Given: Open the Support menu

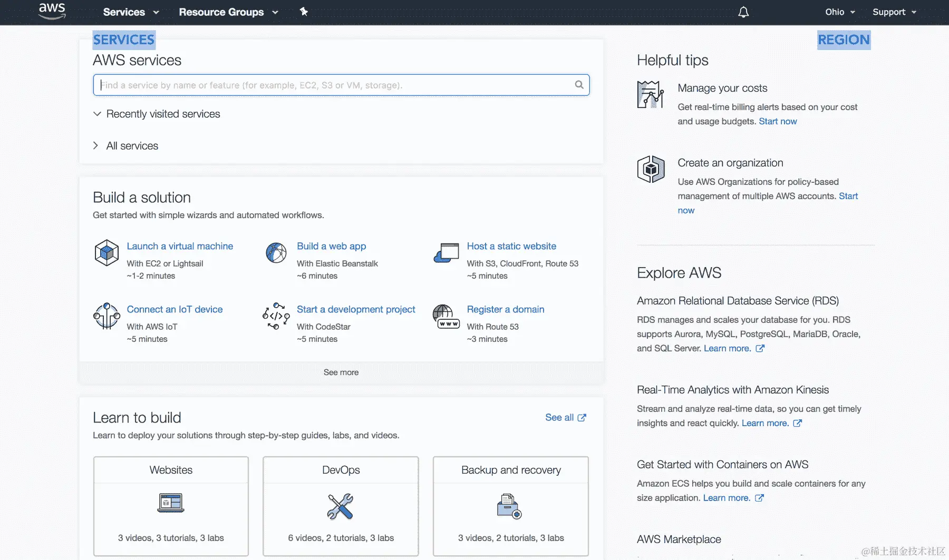Looking at the screenshot, I should (x=894, y=12).
